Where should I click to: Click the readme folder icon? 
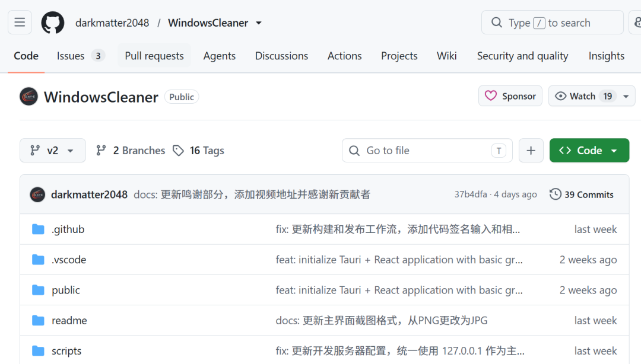coord(38,320)
